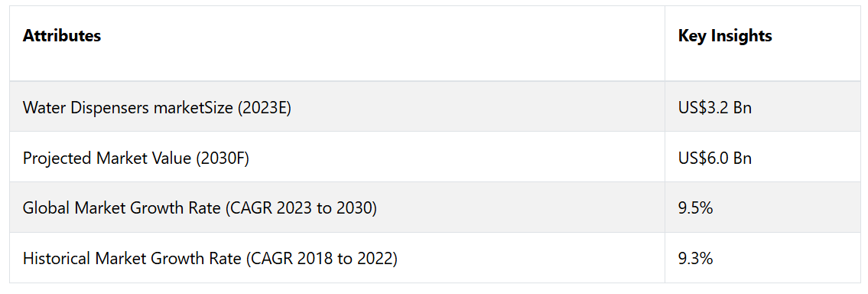This screenshot has height=294, width=868.
Task: Click the 'Water Dispensers' text
Action: click(84, 107)
